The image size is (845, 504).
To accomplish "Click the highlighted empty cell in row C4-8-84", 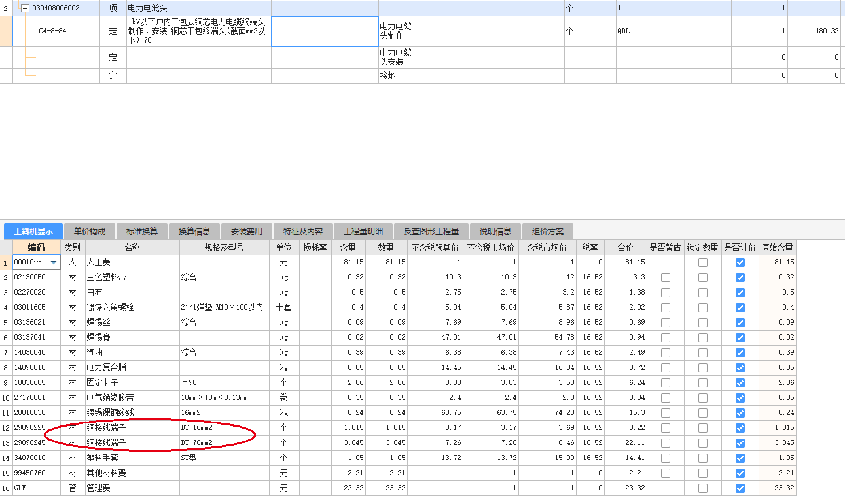I will pos(325,31).
